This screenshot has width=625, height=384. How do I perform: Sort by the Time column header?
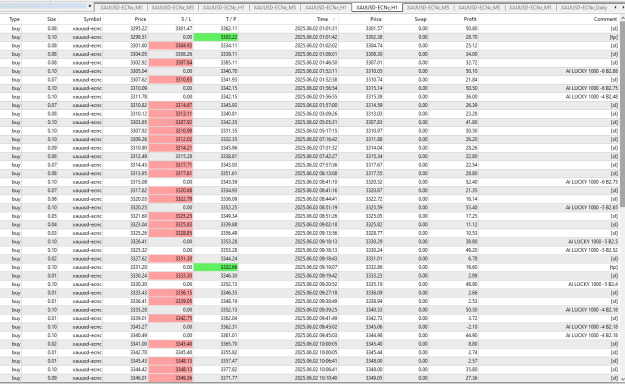(x=322, y=19)
